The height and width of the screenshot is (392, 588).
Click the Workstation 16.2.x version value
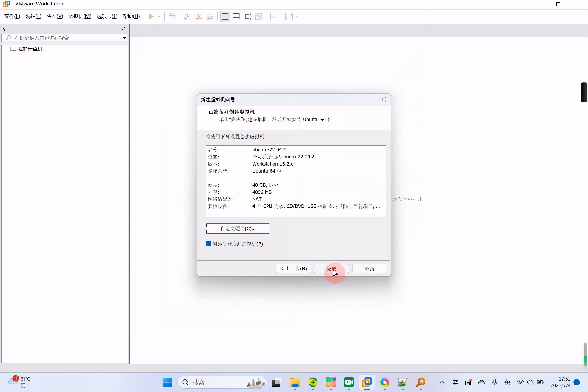coord(272,164)
